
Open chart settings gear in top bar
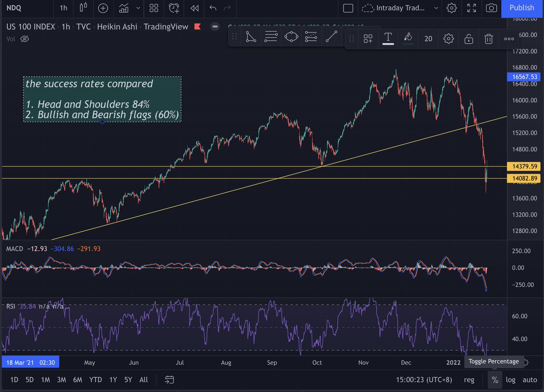[452, 8]
